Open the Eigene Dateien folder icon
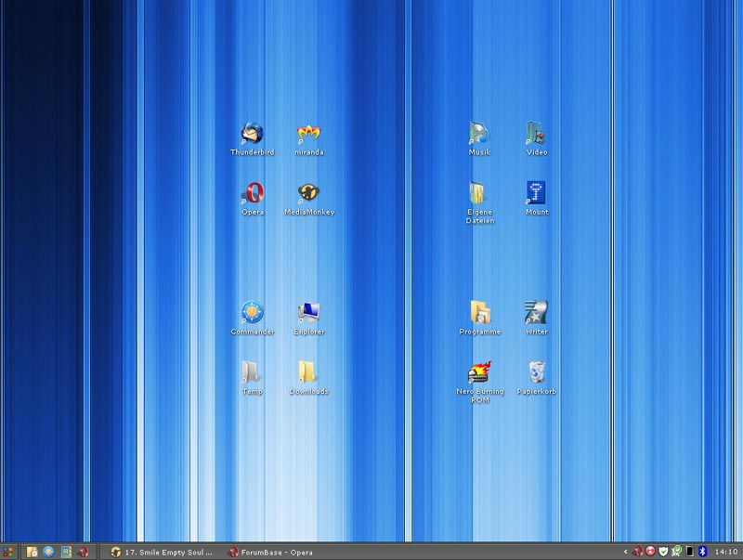Viewport: 743px width, 560px height. [x=479, y=202]
